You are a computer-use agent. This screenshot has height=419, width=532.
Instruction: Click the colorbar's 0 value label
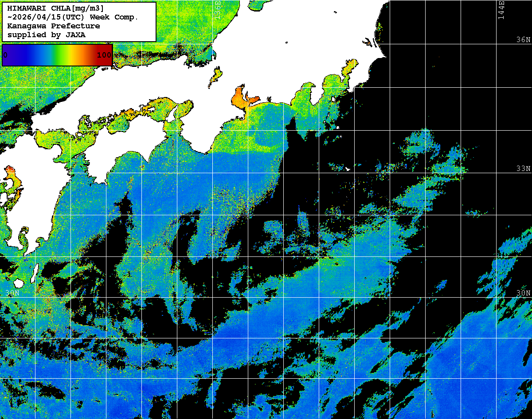coord(5,55)
